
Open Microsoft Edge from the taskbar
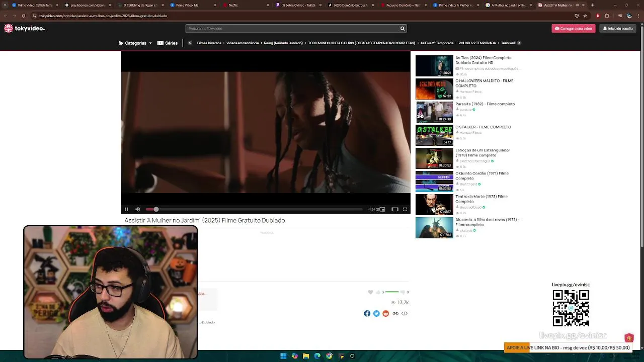[x=317, y=356]
